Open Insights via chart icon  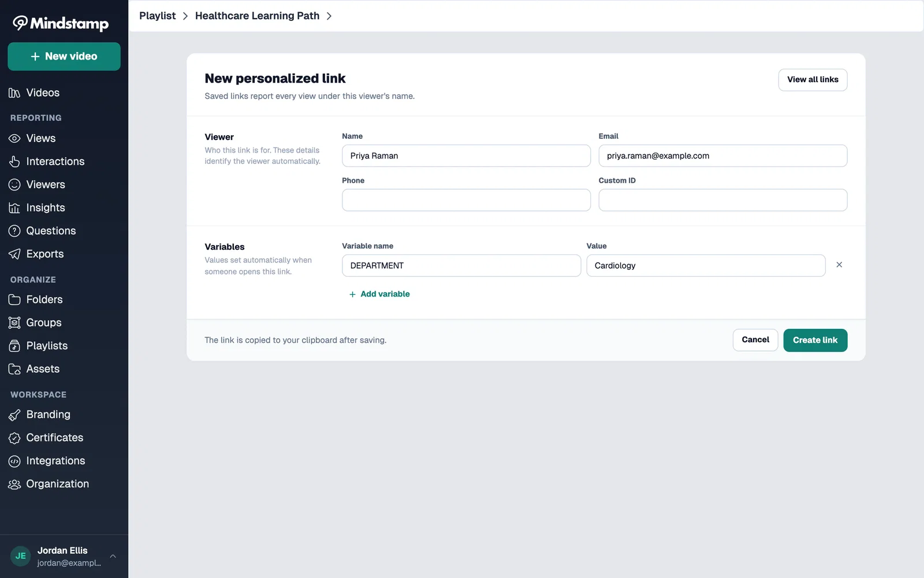point(14,208)
